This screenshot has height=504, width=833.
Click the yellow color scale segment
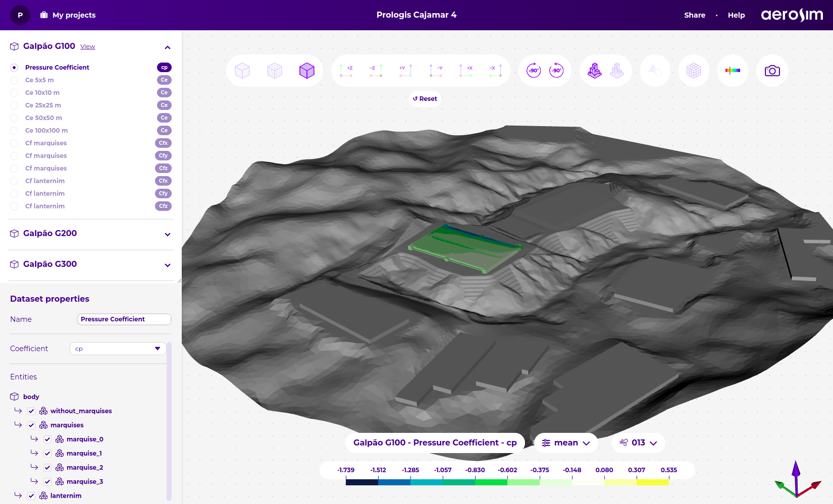(653, 482)
